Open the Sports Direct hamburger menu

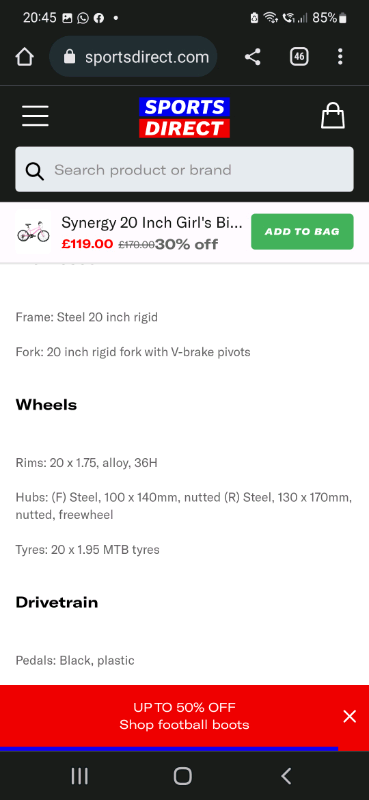tap(35, 116)
